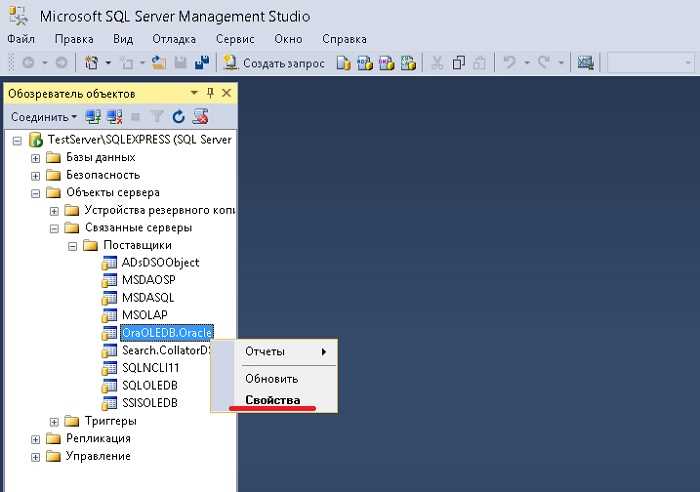The height and width of the screenshot is (492, 700).
Task: Open the Отчеты submenu in context menu
Action: point(285,352)
